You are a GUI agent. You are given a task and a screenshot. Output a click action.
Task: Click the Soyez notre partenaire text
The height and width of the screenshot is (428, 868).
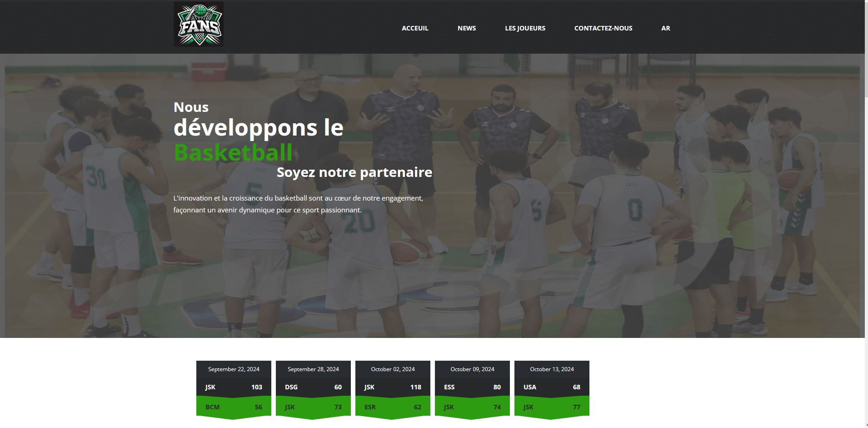(x=354, y=172)
